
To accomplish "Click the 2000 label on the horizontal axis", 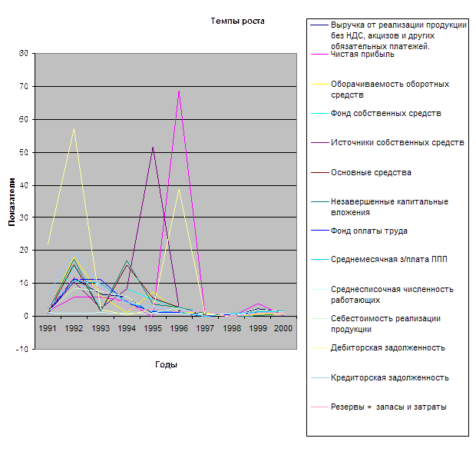I will point(283,327).
